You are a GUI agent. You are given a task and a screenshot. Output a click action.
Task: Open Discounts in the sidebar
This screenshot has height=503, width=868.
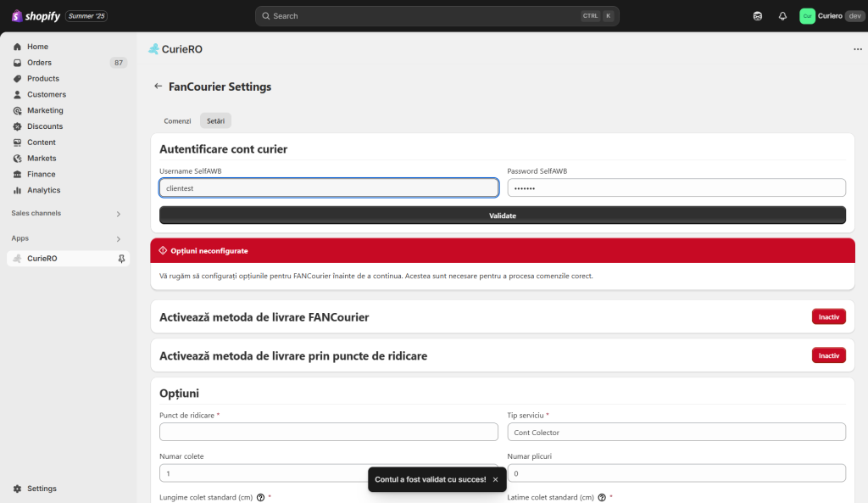coord(45,127)
